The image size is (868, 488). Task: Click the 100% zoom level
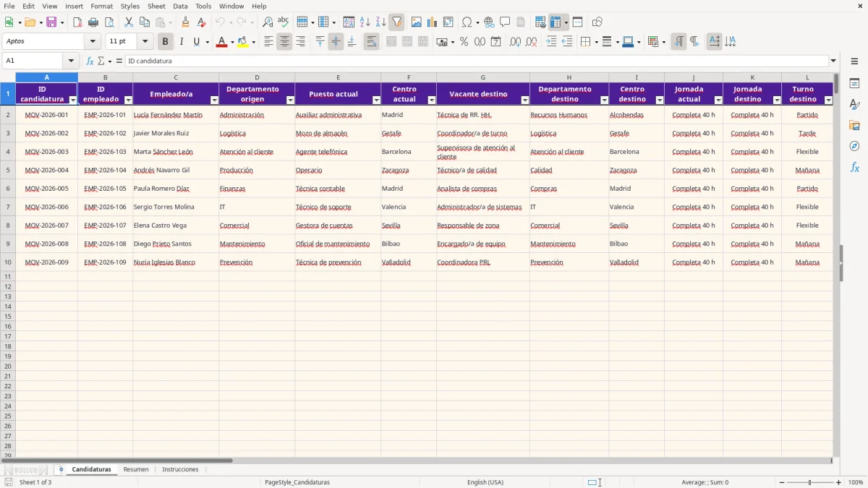click(856, 482)
